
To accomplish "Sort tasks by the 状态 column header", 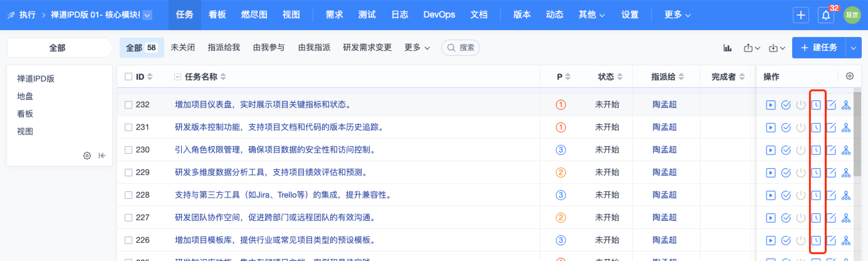I will (610, 77).
